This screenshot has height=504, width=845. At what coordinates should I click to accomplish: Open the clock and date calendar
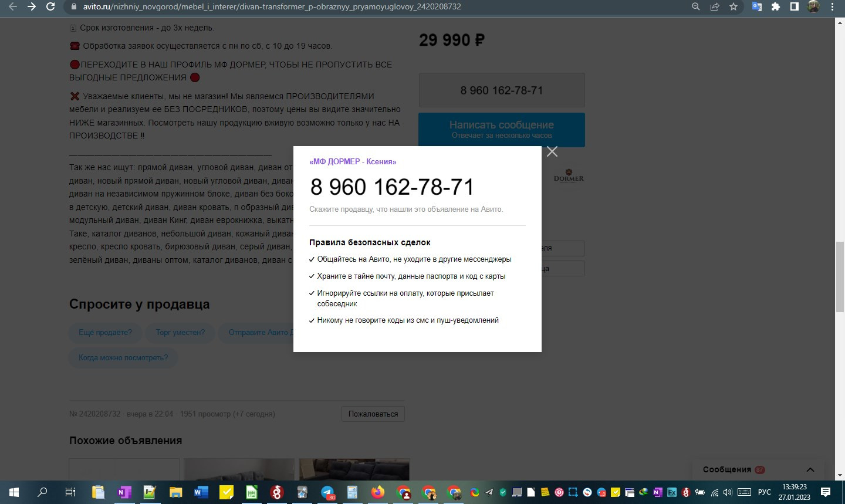tap(795, 492)
